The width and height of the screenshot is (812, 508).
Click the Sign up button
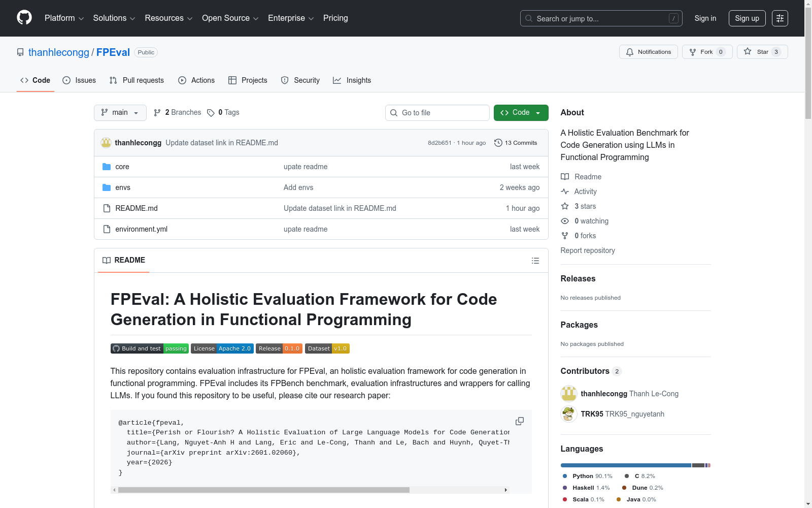[x=747, y=18]
